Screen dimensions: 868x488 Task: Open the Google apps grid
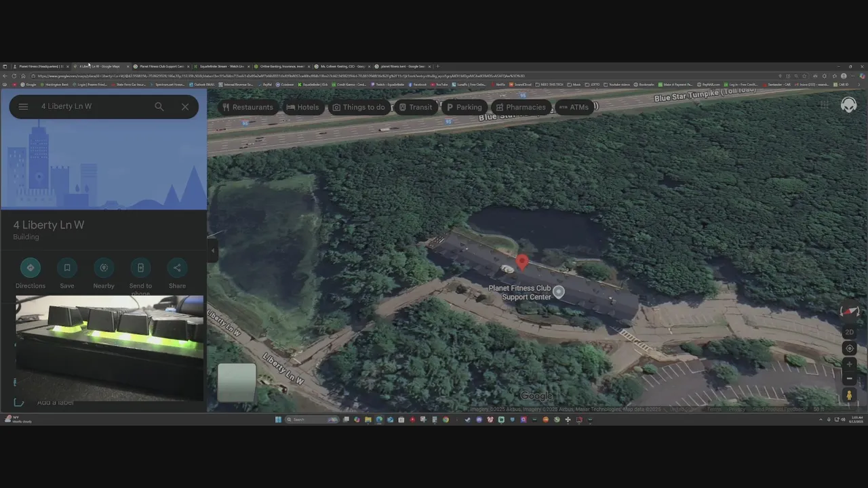[x=823, y=105]
